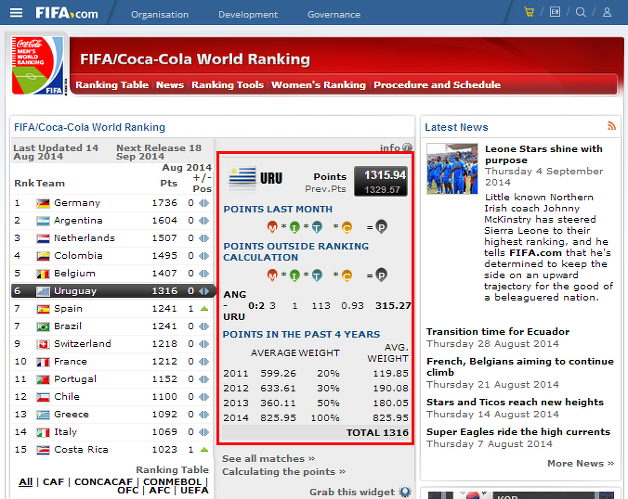
Task: Open the Latest News RSS feed icon
Action: coord(612,126)
